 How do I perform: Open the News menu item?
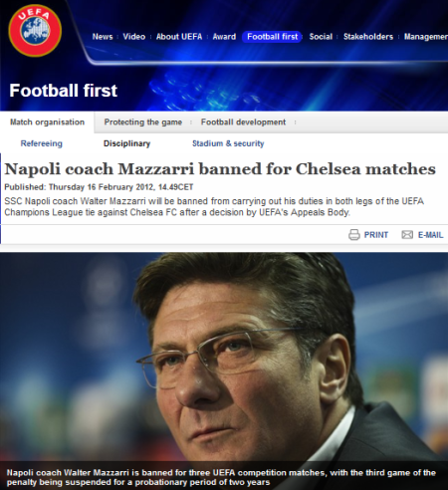tap(103, 37)
